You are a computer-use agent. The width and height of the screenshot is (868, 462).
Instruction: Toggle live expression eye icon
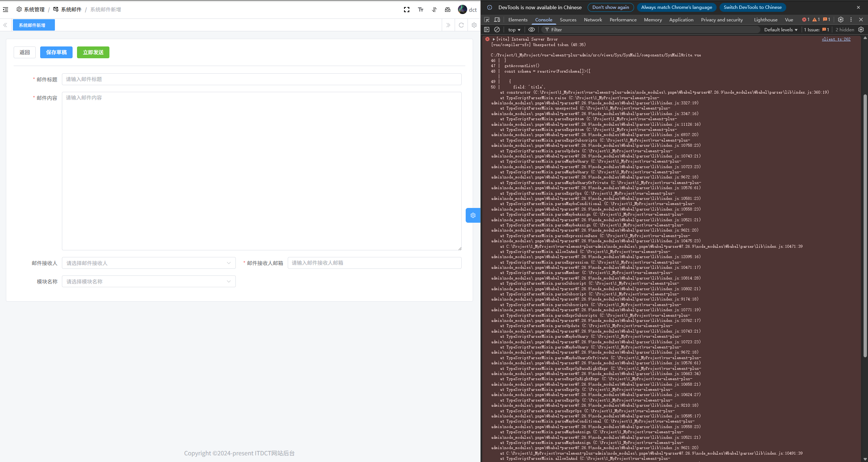[x=531, y=29]
